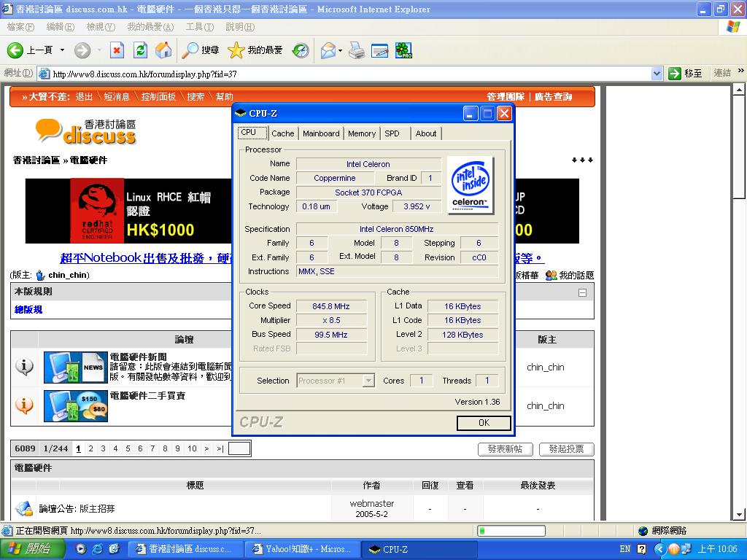Image resolution: width=747 pixels, height=560 pixels.
Task: Click the IE Back arrow icon
Action: pos(15,50)
